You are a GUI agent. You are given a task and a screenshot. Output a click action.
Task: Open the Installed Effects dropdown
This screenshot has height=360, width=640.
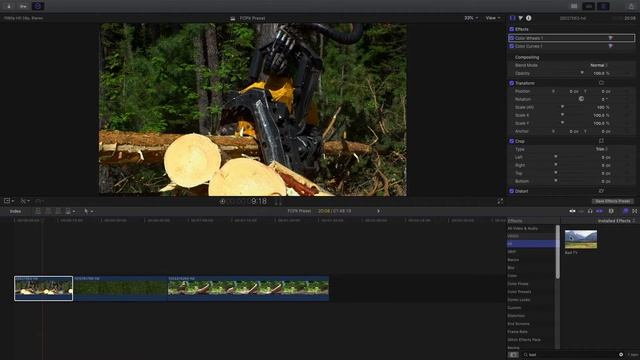[616, 221]
